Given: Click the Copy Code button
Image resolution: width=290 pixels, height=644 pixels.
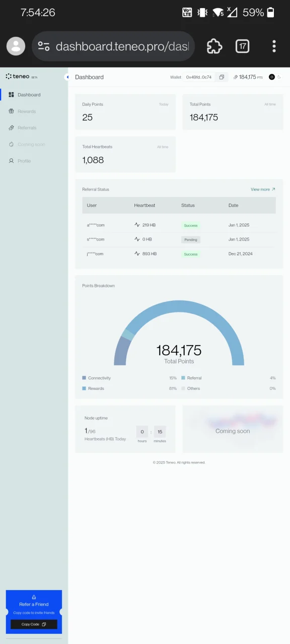Looking at the screenshot, I should (x=34, y=624).
